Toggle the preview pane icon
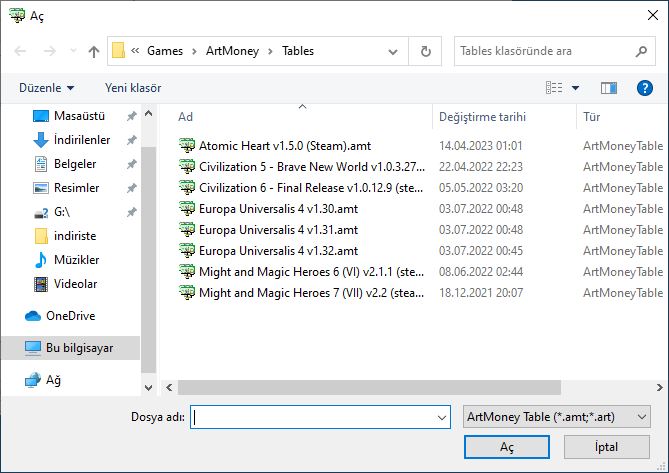 (608, 88)
